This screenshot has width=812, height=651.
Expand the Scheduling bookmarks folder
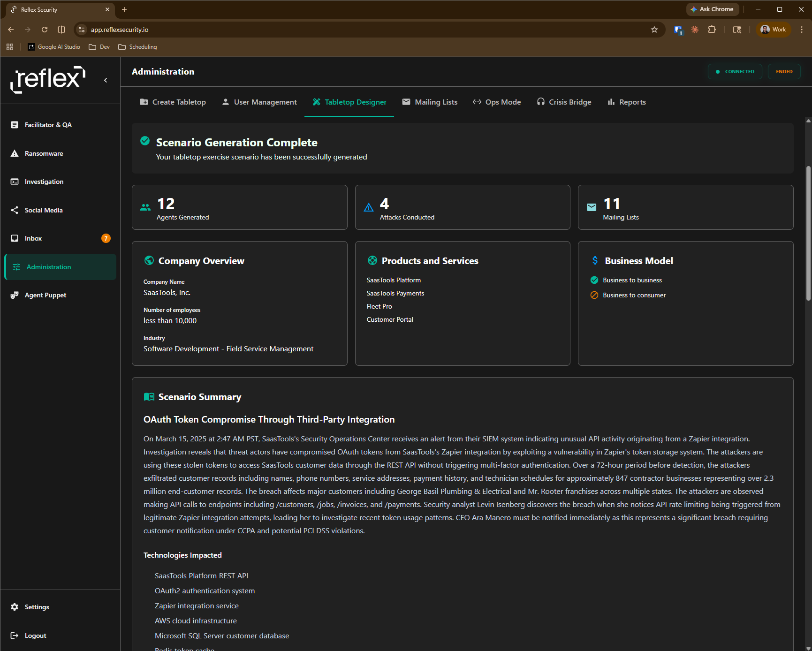[x=138, y=47]
